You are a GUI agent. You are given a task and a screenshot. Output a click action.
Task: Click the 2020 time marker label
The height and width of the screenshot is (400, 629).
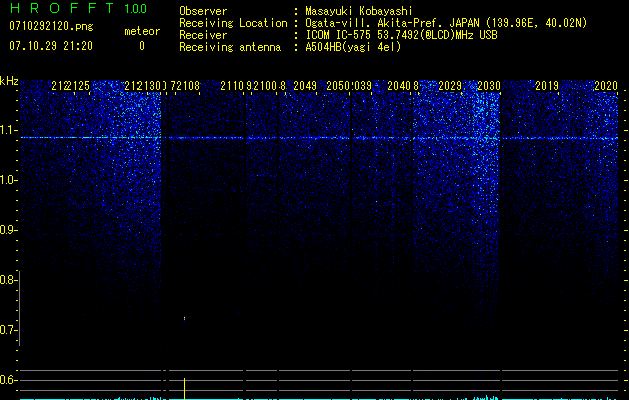click(x=606, y=86)
